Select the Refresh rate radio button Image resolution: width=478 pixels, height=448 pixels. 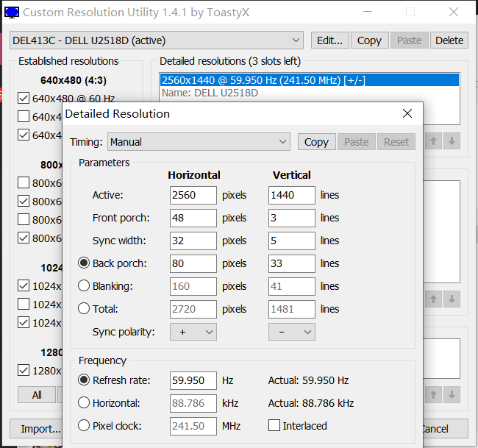click(x=84, y=380)
